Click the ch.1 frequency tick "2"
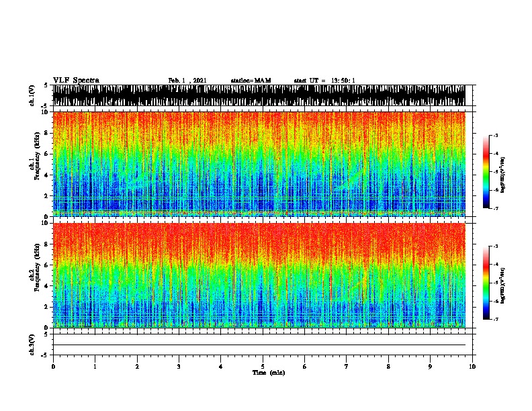This screenshot has height=411, width=532. pos(46,195)
